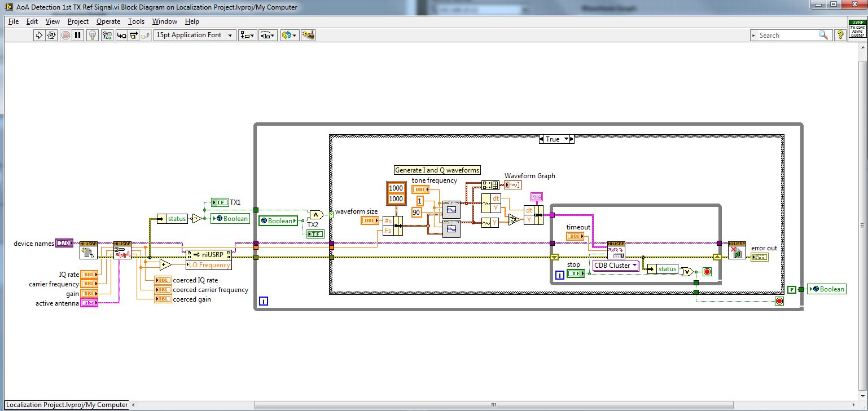The height and width of the screenshot is (411, 868).
Task: Open the File menu
Action: (x=14, y=21)
